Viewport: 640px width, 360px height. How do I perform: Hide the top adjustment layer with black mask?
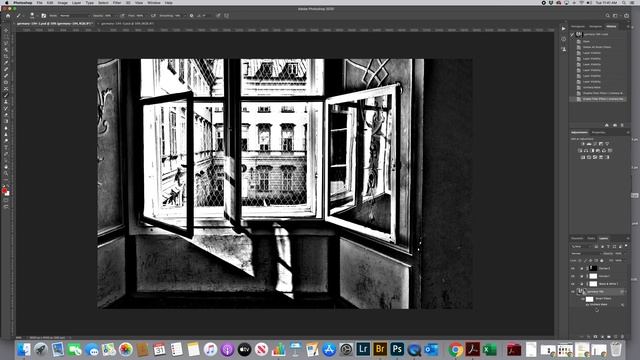(573, 268)
